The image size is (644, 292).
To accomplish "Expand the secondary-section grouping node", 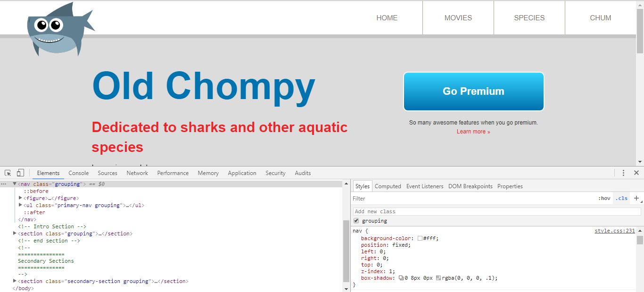I will tap(15, 281).
